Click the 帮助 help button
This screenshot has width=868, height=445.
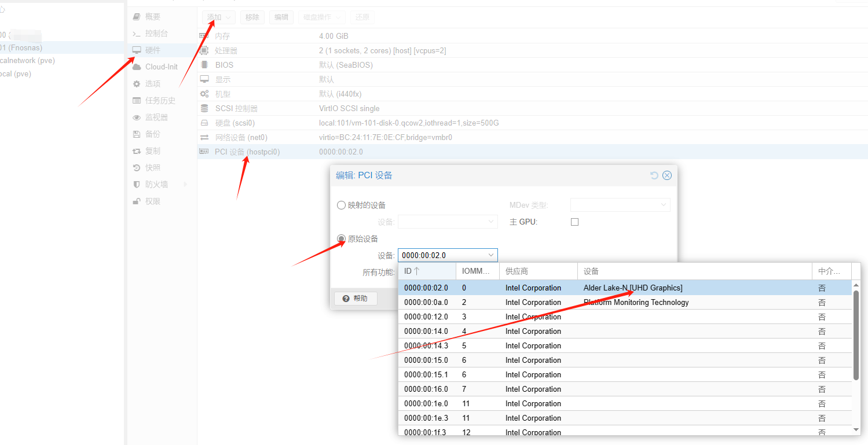356,299
